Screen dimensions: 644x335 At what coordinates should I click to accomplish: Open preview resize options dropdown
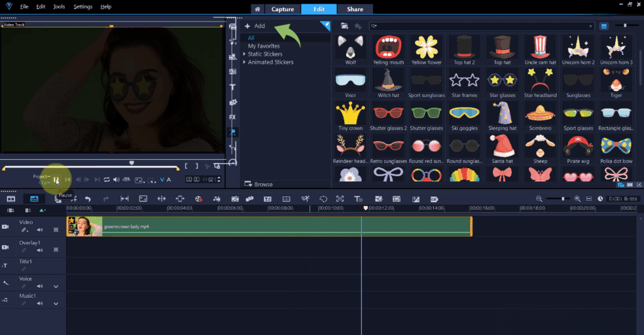140,180
